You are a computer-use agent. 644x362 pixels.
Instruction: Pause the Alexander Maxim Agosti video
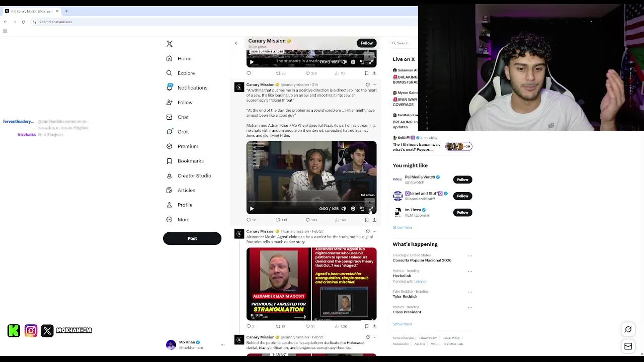252,315
